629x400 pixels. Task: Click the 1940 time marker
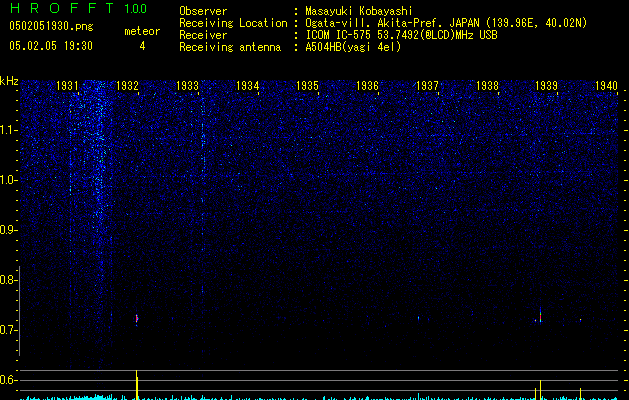606,85
